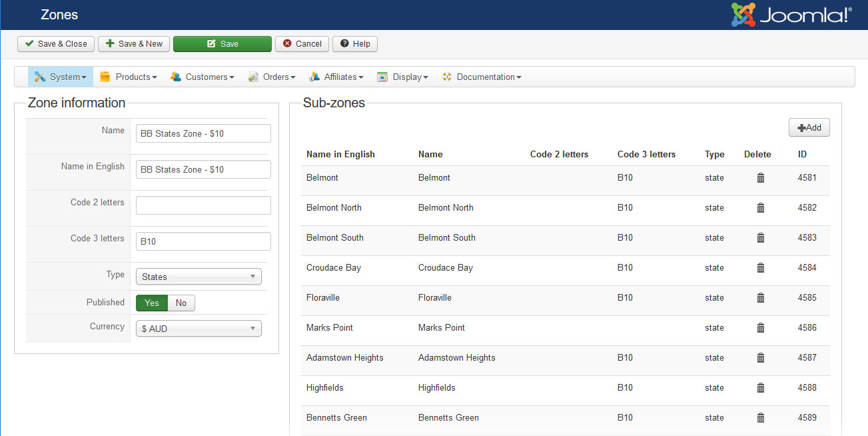
Task: Delete Highfields sub-zone via trash icon
Action: pyautogui.click(x=760, y=388)
